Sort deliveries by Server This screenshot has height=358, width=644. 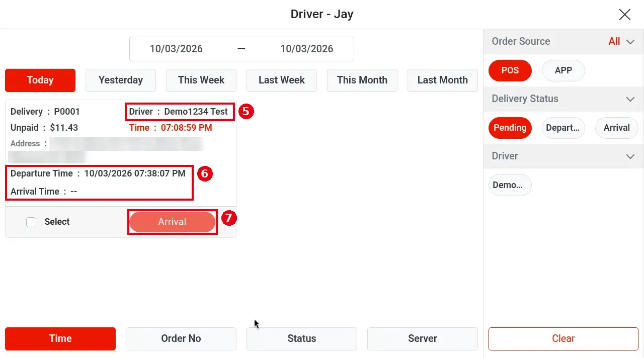coord(423,339)
